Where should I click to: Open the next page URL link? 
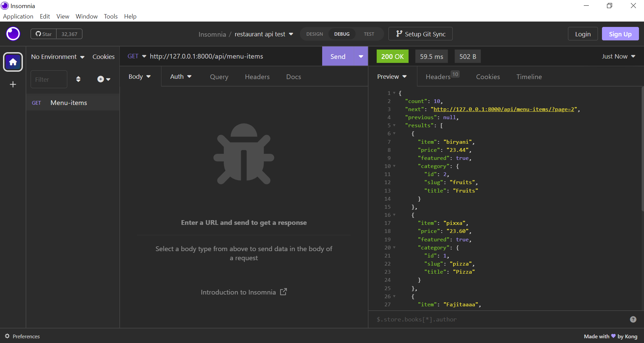pyautogui.click(x=504, y=109)
